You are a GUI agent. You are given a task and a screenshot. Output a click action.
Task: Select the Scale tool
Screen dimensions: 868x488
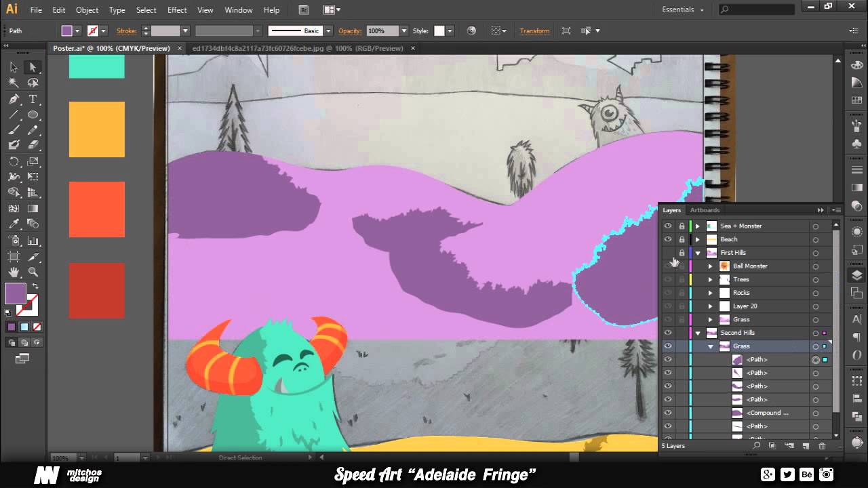coord(33,162)
